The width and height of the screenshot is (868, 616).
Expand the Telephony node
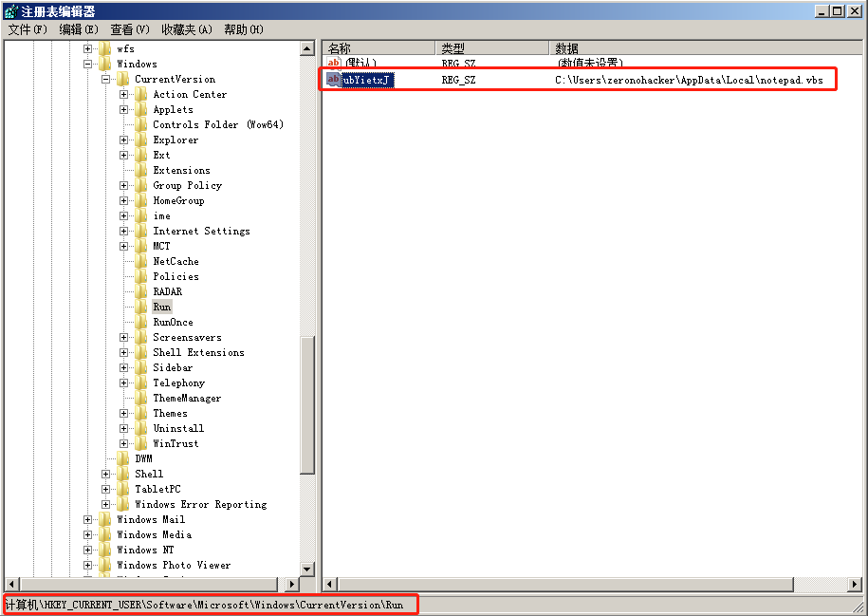click(124, 383)
